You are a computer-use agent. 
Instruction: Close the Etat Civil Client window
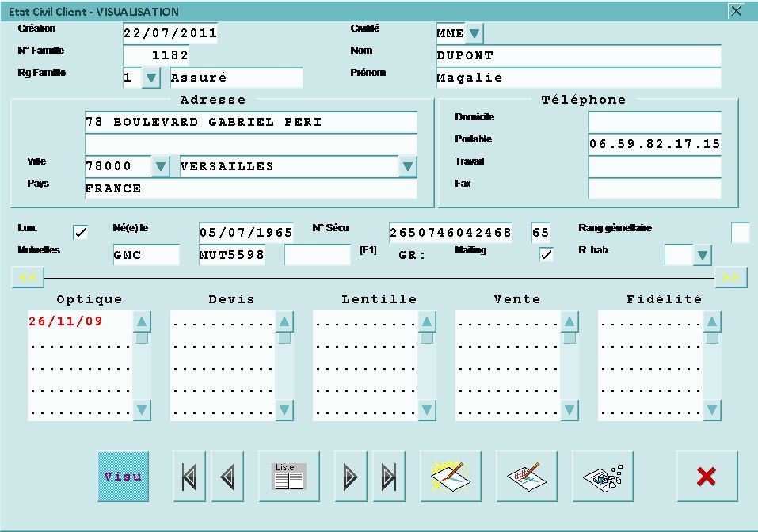click(736, 11)
